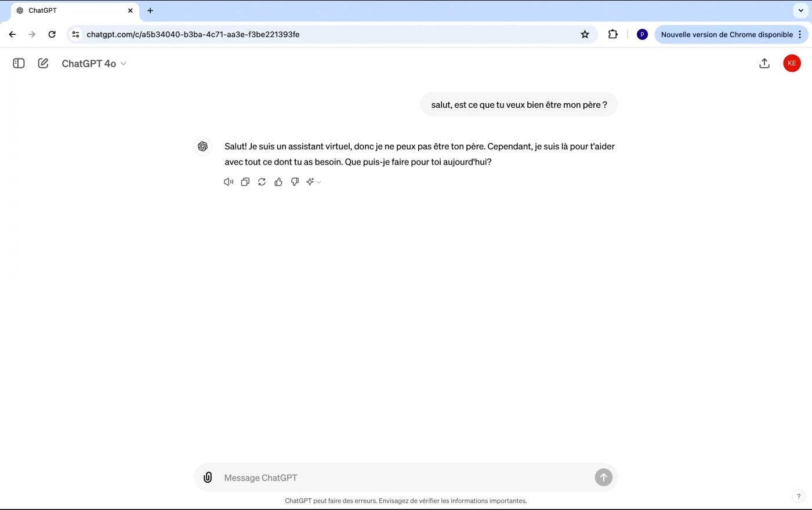Attach a file with paperclip icon

tap(208, 478)
